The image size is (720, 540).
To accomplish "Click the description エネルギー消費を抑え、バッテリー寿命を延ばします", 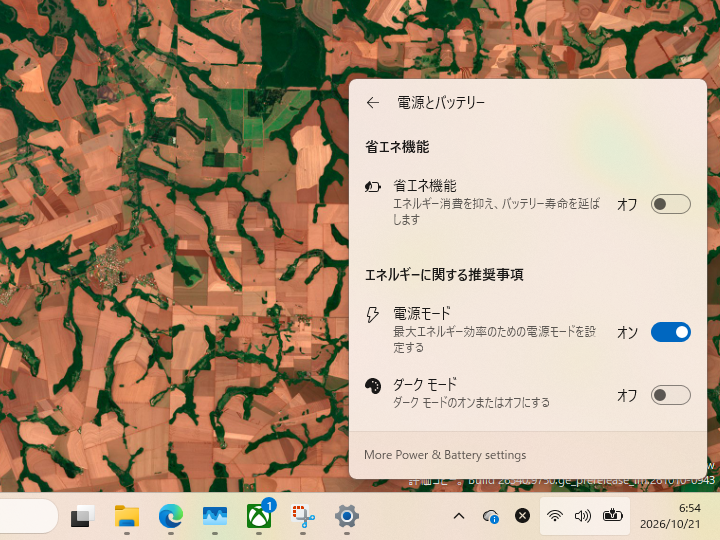I will [496, 211].
